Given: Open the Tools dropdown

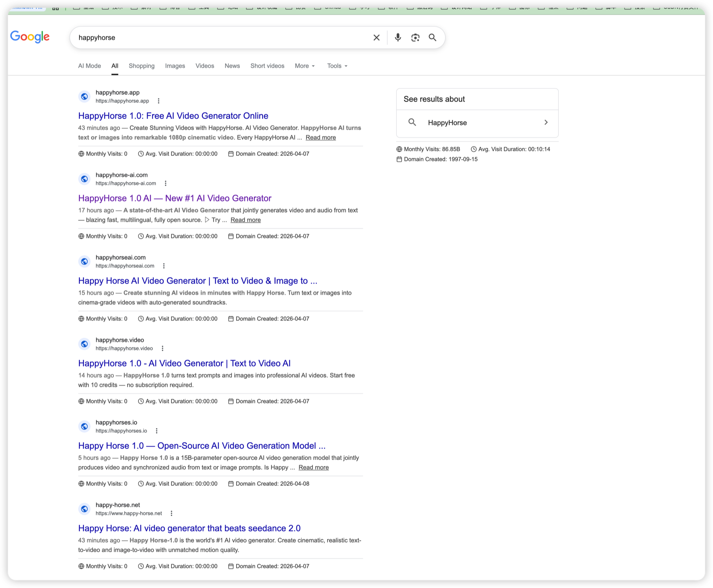Looking at the screenshot, I should point(337,66).
